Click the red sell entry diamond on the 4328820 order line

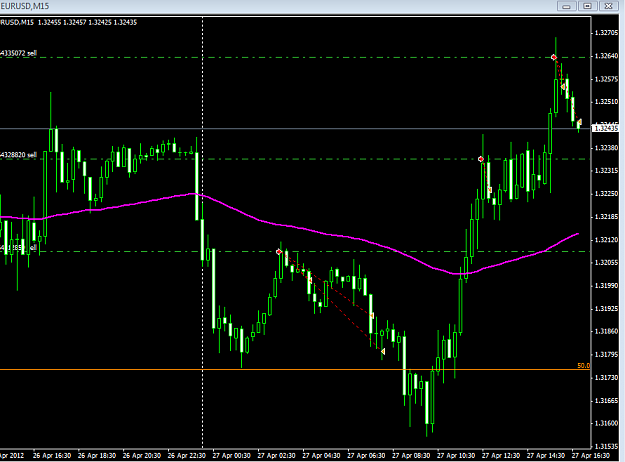[x=481, y=159]
